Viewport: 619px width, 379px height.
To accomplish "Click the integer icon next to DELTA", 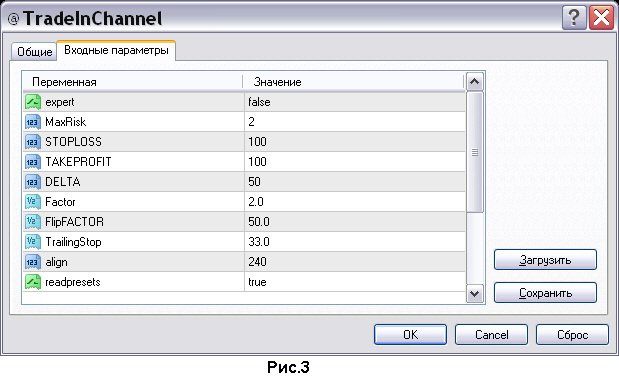I will click(x=33, y=182).
